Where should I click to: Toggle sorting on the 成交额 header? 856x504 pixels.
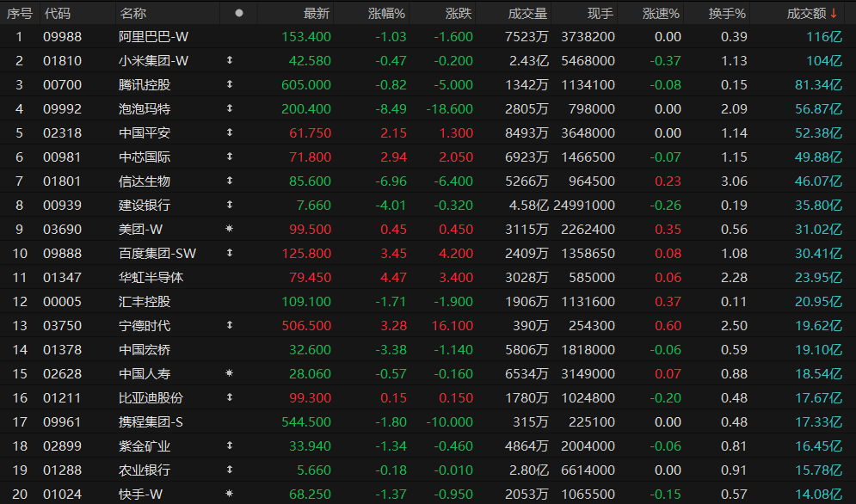[x=806, y=13]
